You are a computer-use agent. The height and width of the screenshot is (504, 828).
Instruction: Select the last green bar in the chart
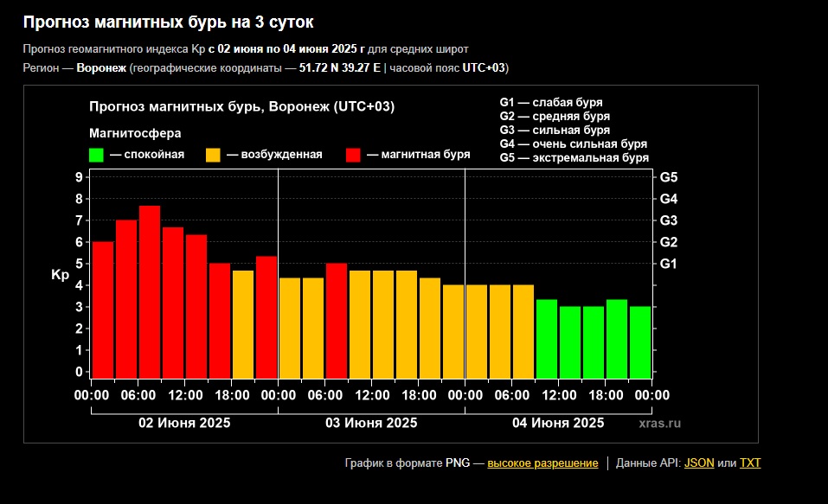coord(640,341)
